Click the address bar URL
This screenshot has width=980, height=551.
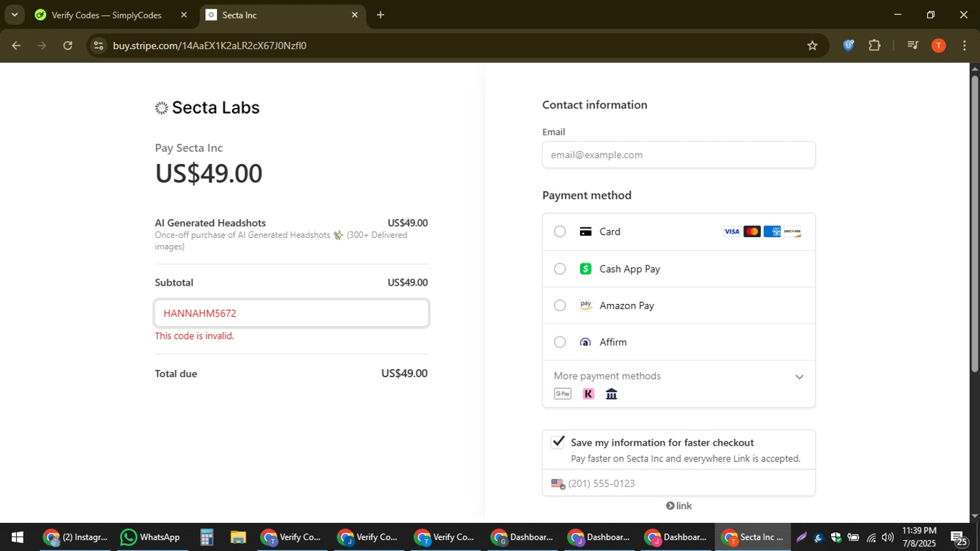tap(209, 46)
